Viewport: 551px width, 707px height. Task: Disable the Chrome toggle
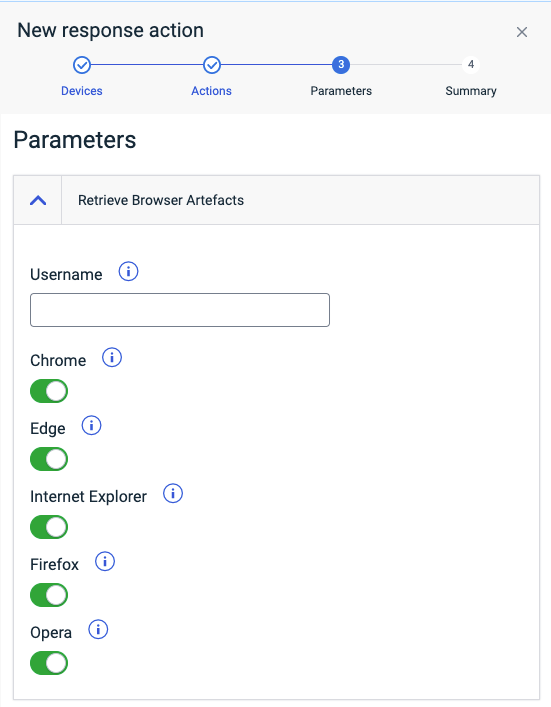49,391
